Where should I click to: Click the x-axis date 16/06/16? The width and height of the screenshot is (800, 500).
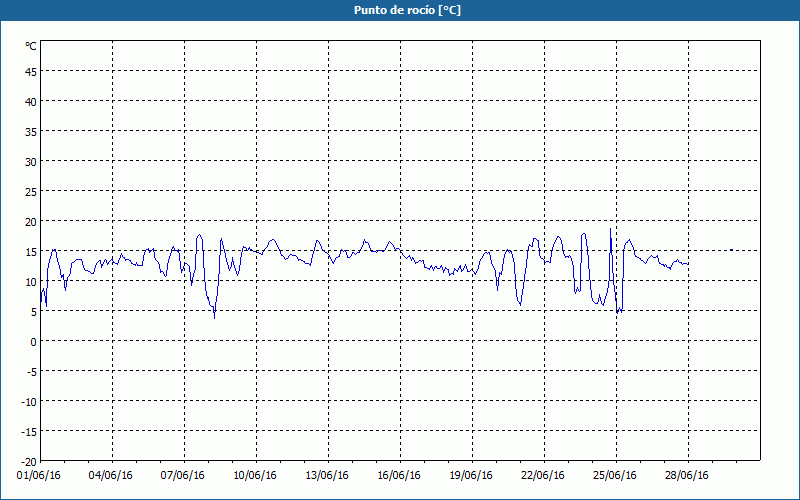pos(399,476)
